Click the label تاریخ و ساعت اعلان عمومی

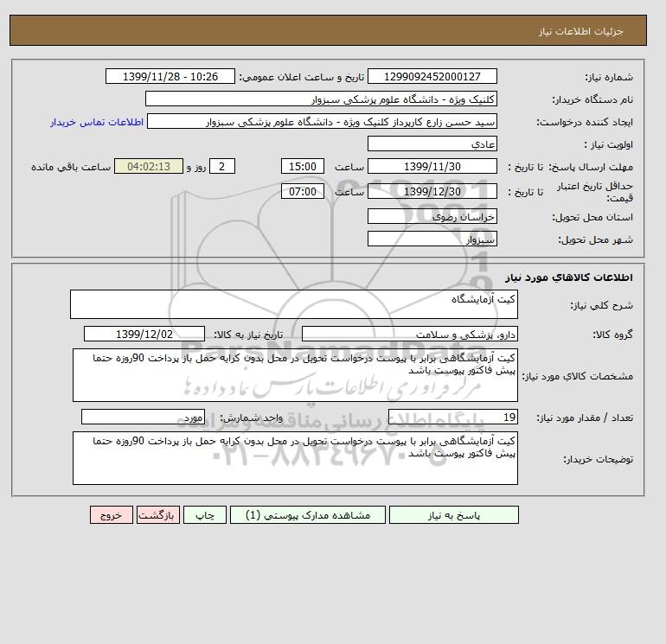(302, 77)
